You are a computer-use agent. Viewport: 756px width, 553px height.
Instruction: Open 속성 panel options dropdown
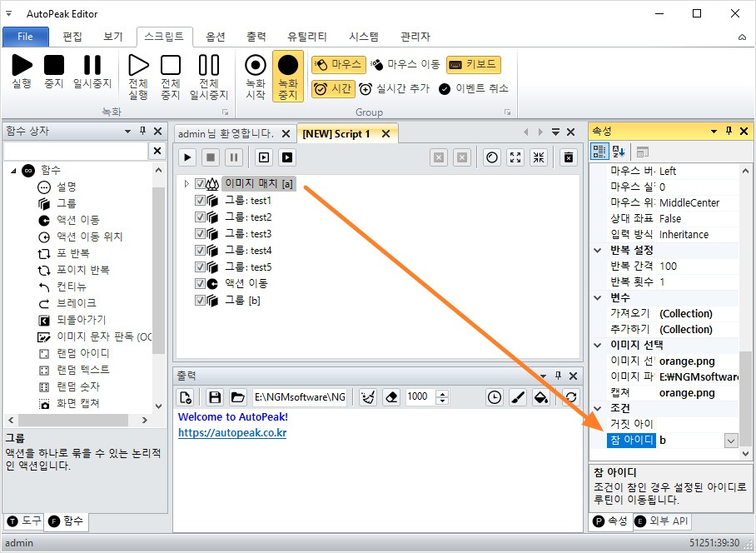pos(714,131)
